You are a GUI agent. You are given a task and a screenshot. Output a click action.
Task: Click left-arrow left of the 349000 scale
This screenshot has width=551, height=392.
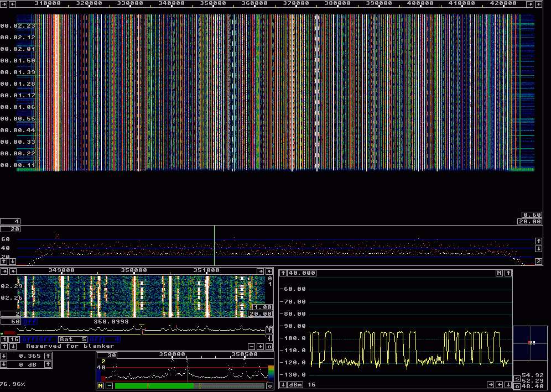pyautogui.click(x=13, y=271)
